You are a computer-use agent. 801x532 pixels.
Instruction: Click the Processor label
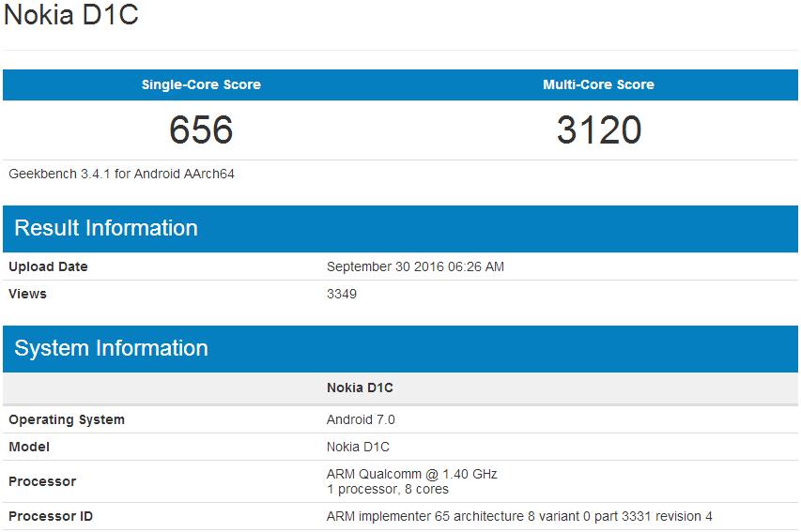[42, 481]
